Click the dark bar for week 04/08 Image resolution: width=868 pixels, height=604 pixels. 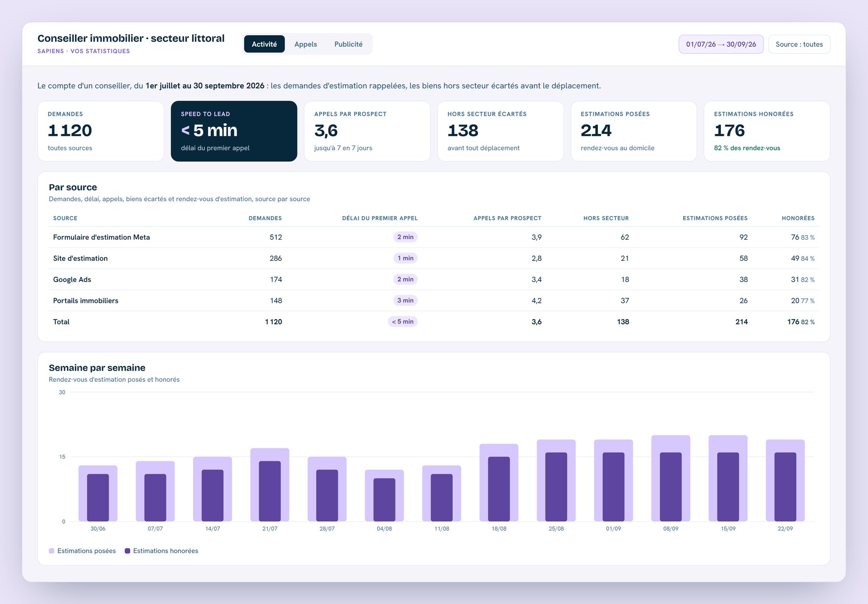coord(384,500)
